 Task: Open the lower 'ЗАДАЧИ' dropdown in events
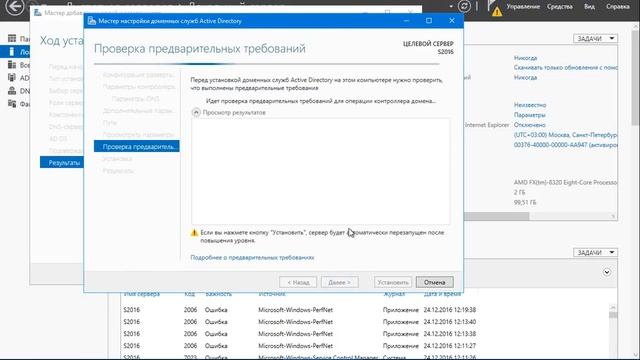point(595,253)
